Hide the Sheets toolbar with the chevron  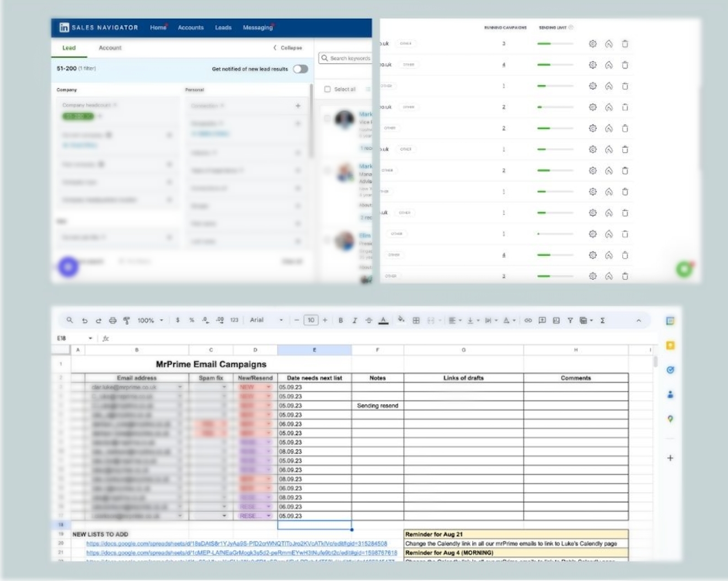639,320
